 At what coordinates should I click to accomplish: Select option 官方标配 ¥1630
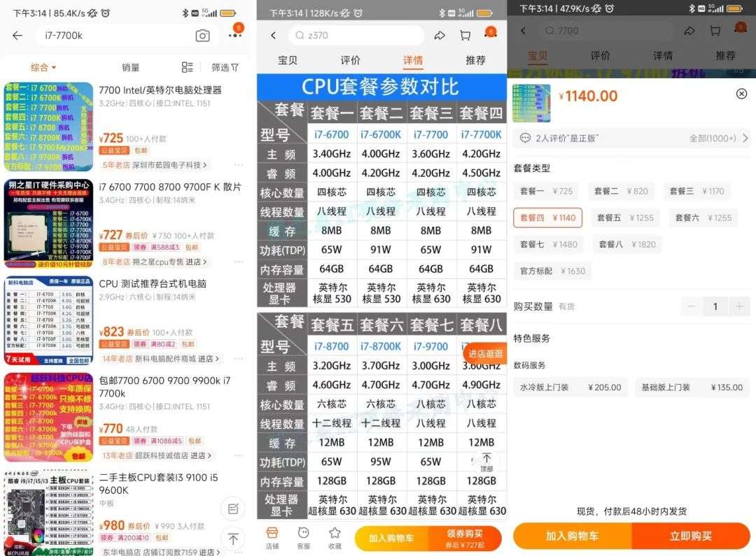552,271
